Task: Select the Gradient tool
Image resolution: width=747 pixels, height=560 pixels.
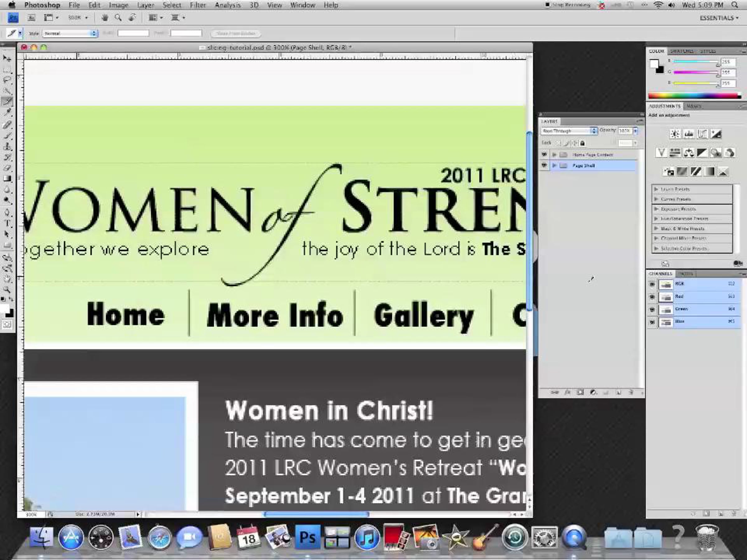Action: [7, 179]
